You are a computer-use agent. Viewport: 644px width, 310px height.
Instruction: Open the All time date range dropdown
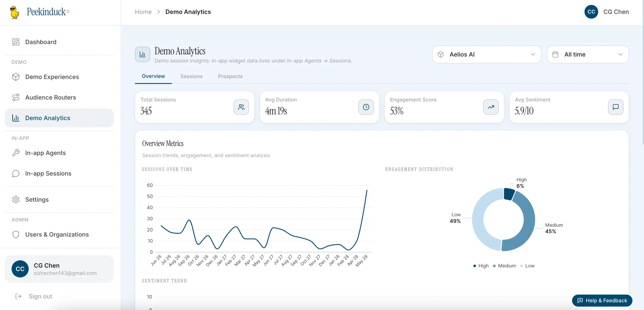[x=588, y=54]
